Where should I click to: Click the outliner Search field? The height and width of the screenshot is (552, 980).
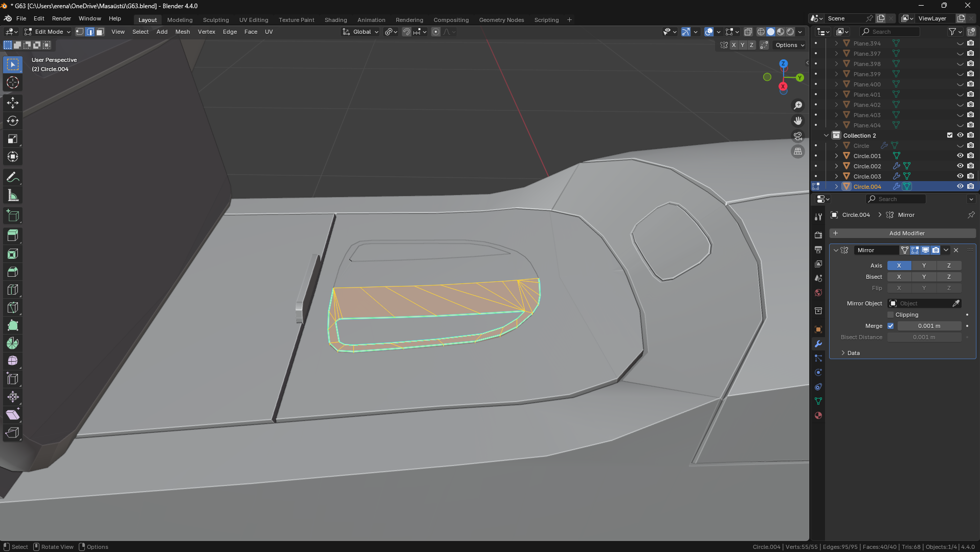tap(889, 32)
